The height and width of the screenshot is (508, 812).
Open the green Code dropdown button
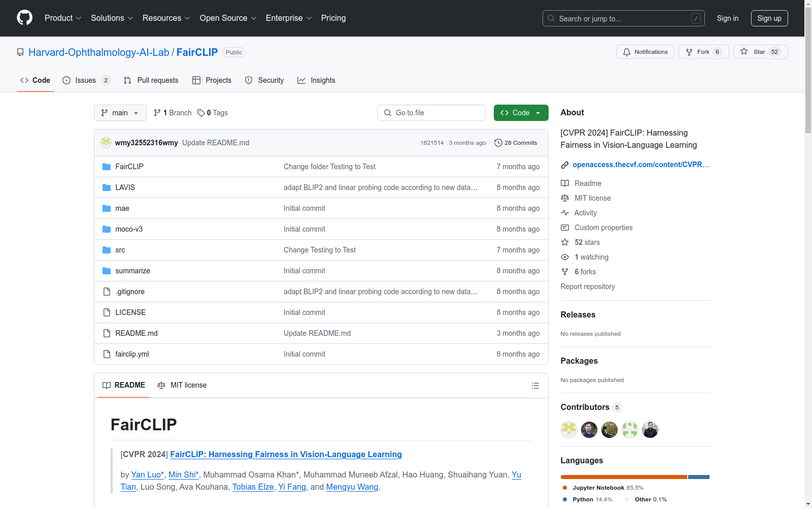point(521,113)
